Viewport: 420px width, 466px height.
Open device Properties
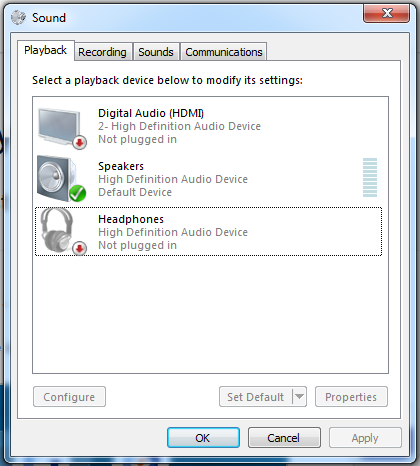pyautogui.click(x=351, y=397)
